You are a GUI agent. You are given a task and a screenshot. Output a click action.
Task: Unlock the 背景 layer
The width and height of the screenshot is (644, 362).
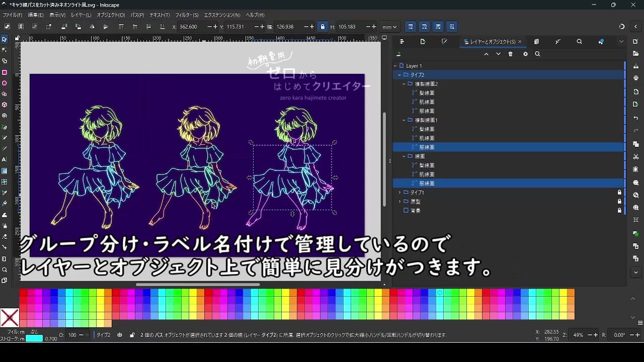(x=620, y=211)
